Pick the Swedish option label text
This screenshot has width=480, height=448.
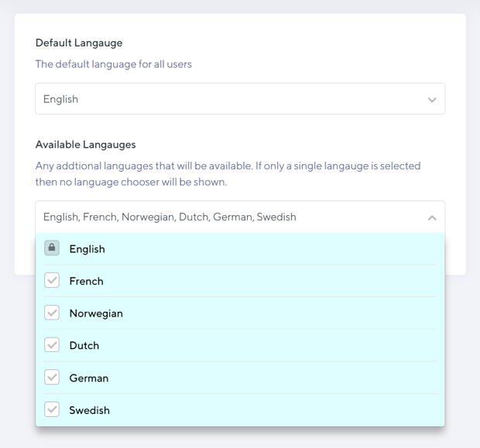point(89,411)
